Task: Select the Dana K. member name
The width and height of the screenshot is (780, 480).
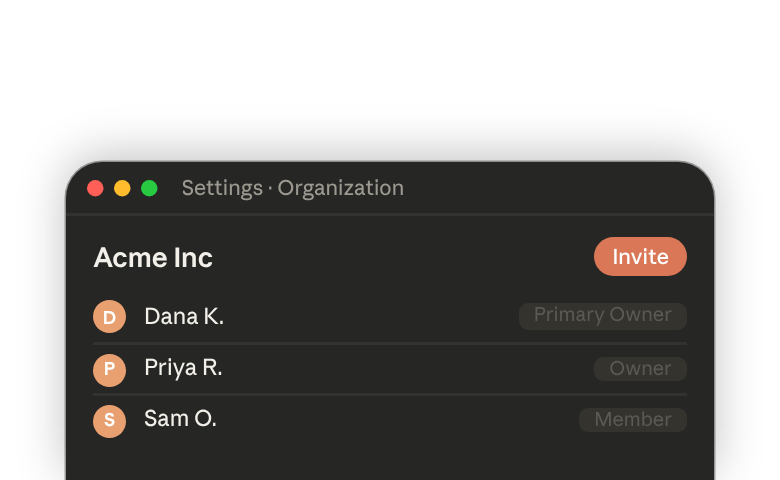Action: [x=184, y=316]
